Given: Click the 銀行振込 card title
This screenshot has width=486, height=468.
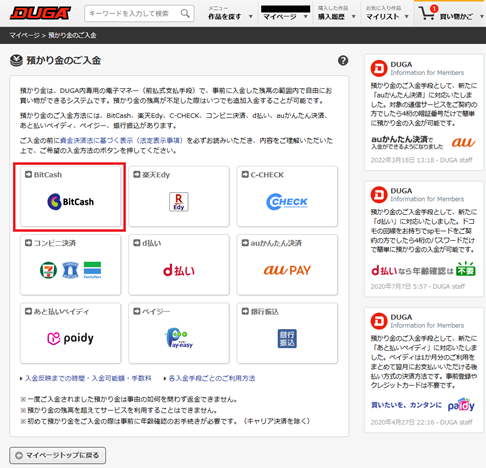Looking at the screenshot, I should (265, 311).
